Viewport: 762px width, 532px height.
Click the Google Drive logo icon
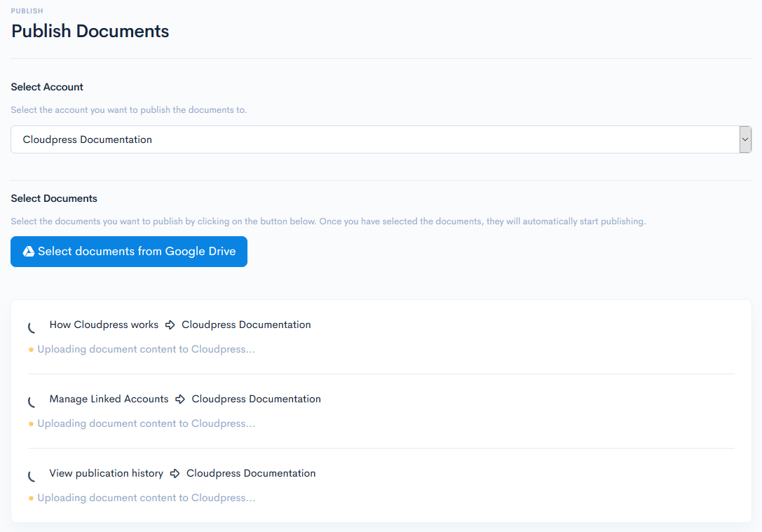pos(29,251)
